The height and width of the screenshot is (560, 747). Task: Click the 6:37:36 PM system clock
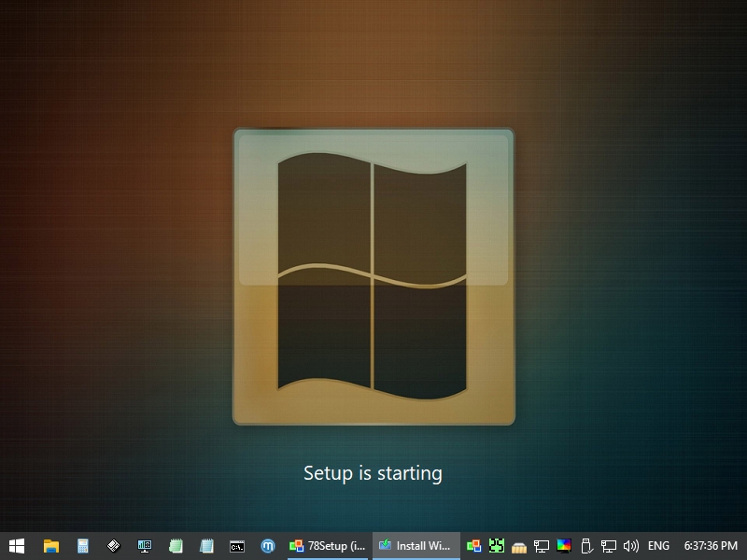pos(711,546)
